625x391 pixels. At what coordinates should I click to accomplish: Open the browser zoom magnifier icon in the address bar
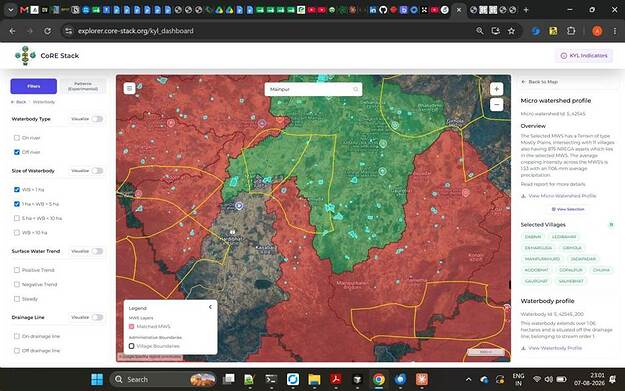coord(480,31)
